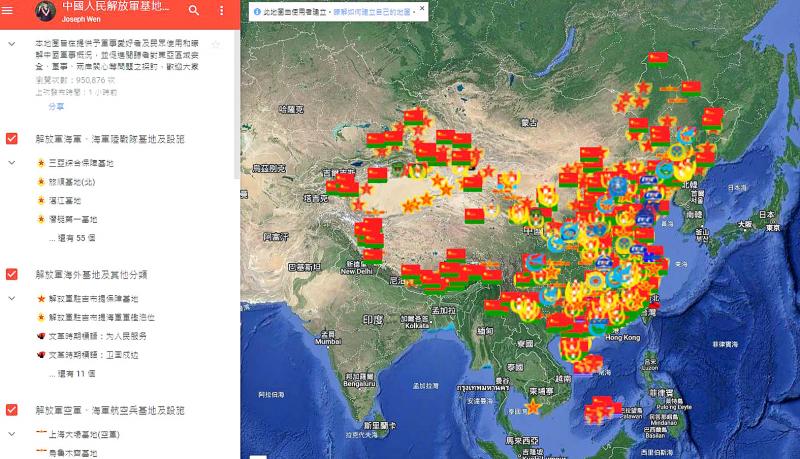Image resolution: width=800 pixels, height=459 pixels.
Task: Open the hamburger menu in the header
Action: 13,11
